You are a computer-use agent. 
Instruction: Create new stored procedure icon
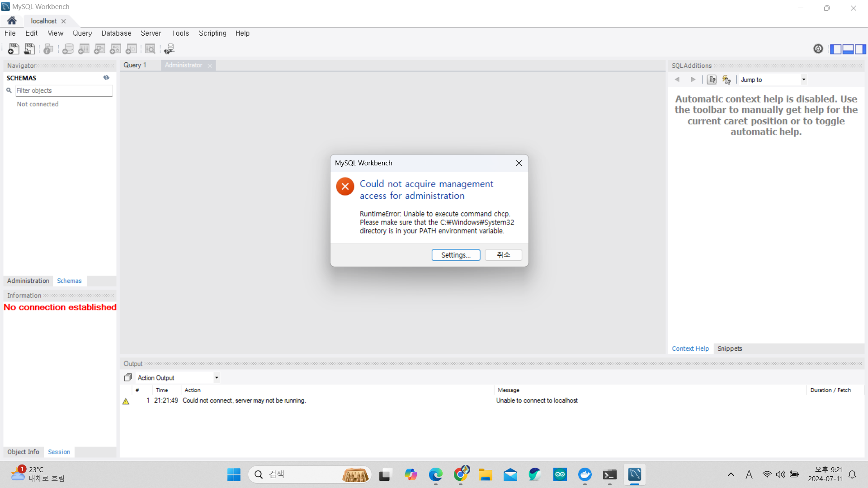point(115,49)
